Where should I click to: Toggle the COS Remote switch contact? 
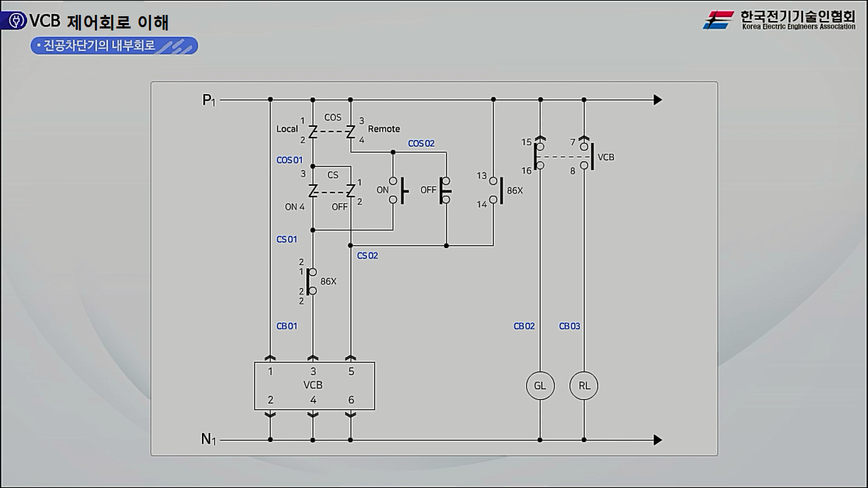(351, 131)
